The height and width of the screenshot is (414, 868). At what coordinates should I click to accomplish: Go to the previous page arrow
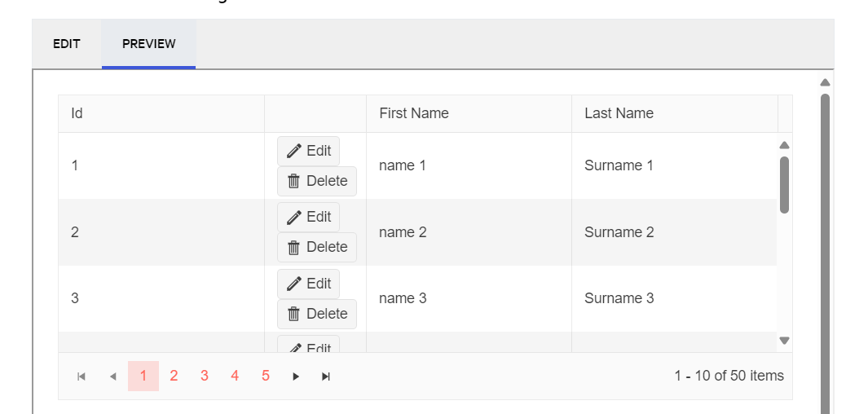click(112, 376)
